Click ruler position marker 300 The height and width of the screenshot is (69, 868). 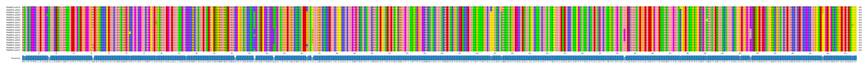(x=547, y=53)
